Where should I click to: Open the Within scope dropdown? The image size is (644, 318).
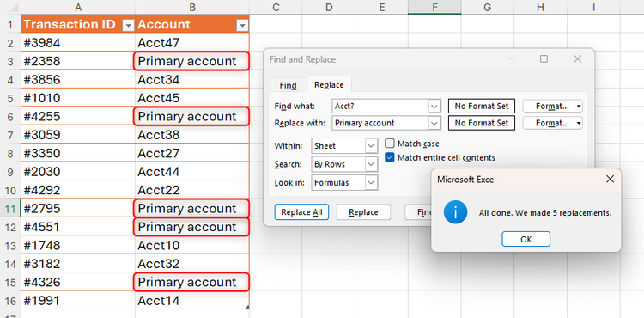point(371,146)
